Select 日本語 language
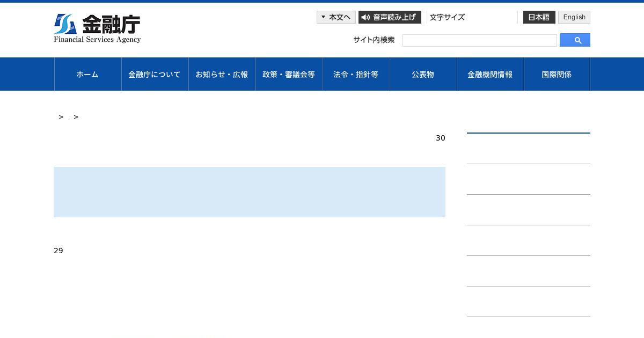Screen dimensions: 644x338 coord(539,17)
